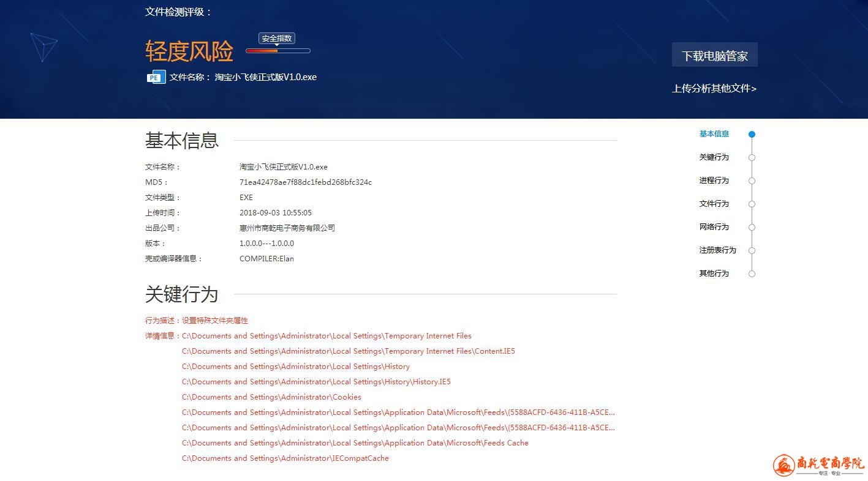Click the Temporary Internet Files\Content.IE5 path
Image resolution: width=868 pixels, height=481 pixels.
click(348, 351)
